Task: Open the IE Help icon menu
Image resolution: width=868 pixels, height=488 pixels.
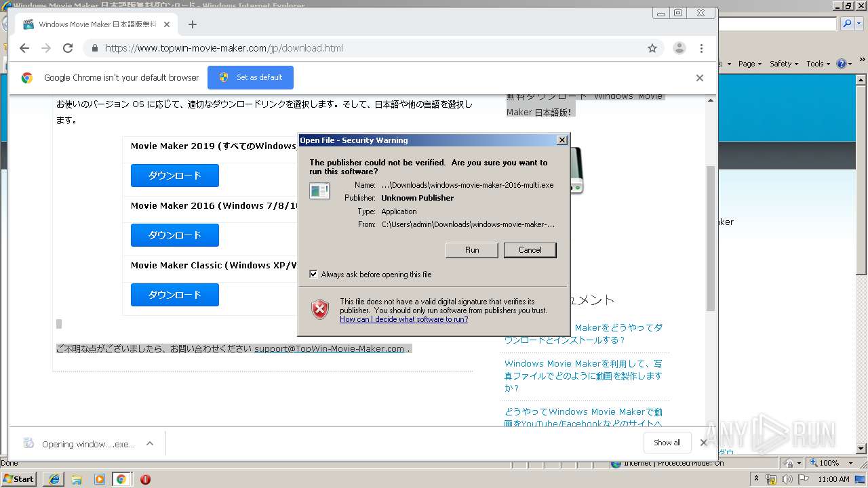Action: [844, 64]
